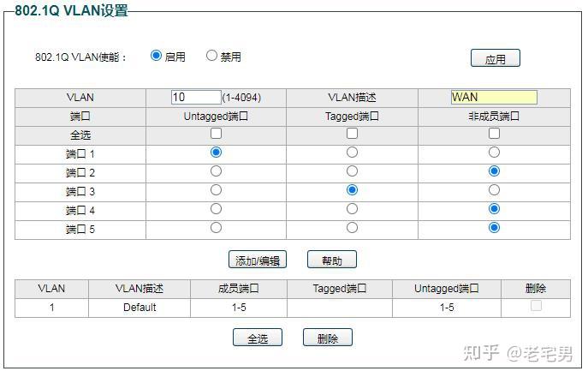588x377 pixels.
Task: Focus the VLAN ID input field
Action: (x=196, y=98)
